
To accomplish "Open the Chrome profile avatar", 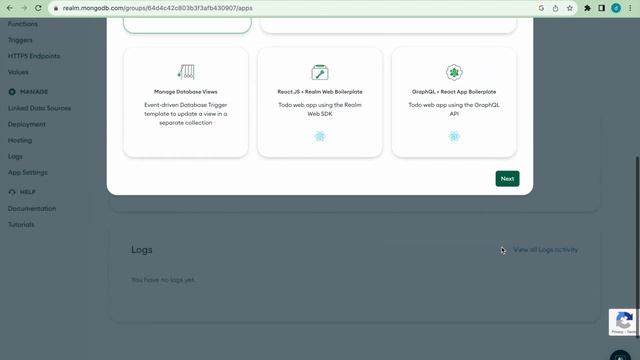I will tap(616, 8).
